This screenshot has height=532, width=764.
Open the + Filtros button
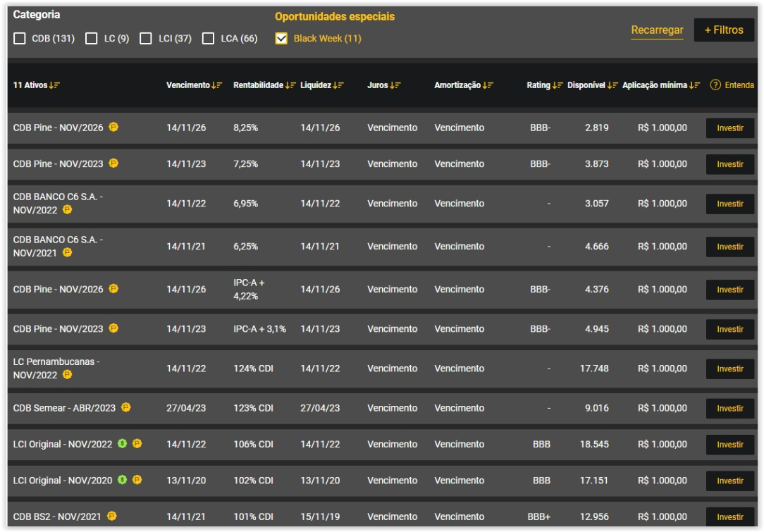(x=724, y=30)
